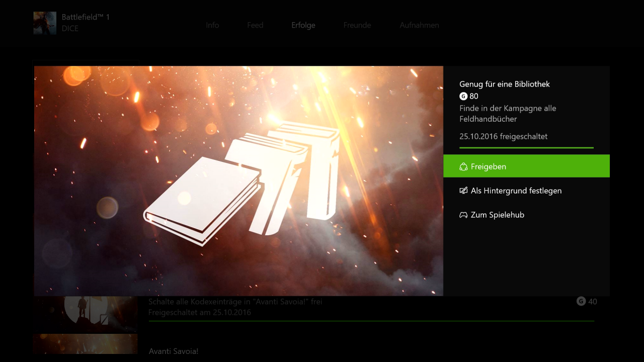This screenshot has width=644, height=362.
Task: Switch to the Feed tab
Action: coord(255,25)
